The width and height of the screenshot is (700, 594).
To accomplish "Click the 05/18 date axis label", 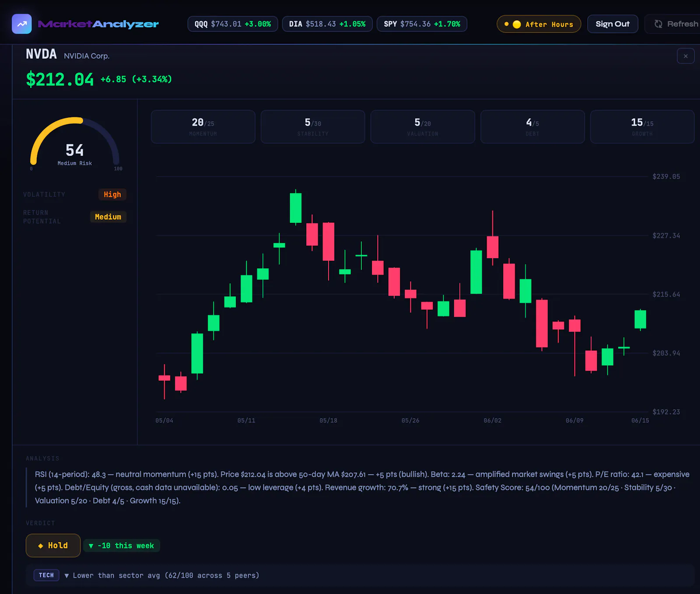I will 329,421.
